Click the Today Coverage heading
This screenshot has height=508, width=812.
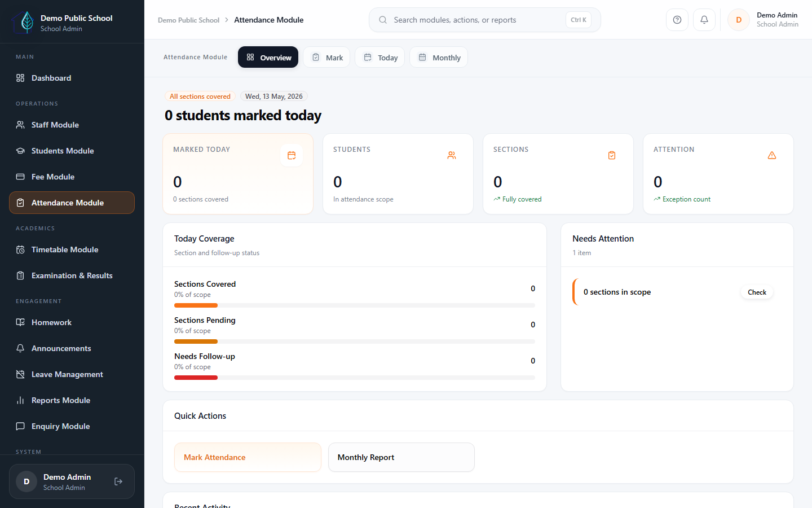click(x=204, y=239)
